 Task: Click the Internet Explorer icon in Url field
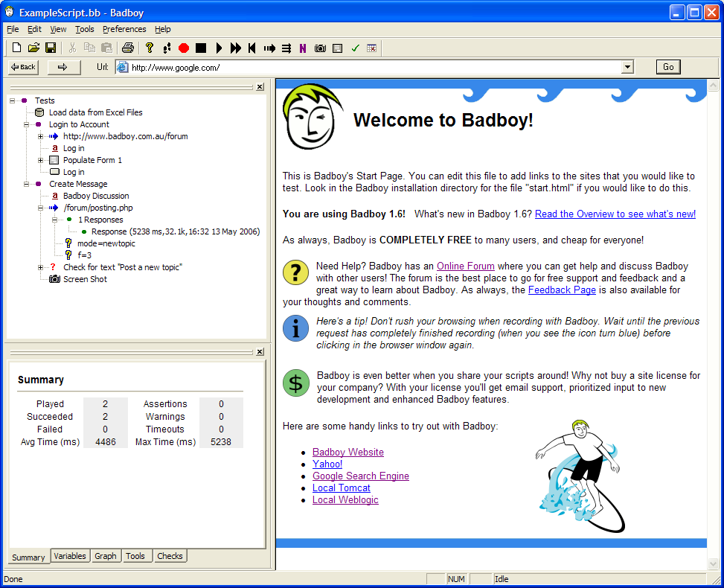[122, 67]
